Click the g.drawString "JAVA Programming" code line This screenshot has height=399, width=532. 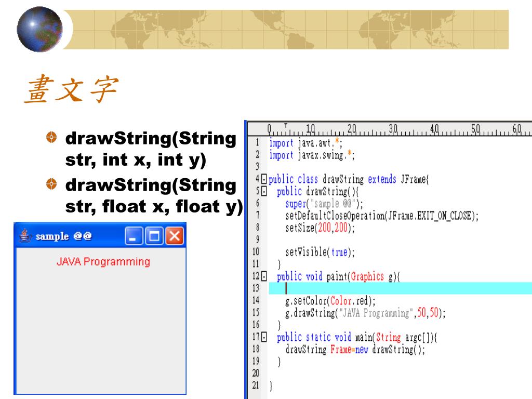click(365, 313)
